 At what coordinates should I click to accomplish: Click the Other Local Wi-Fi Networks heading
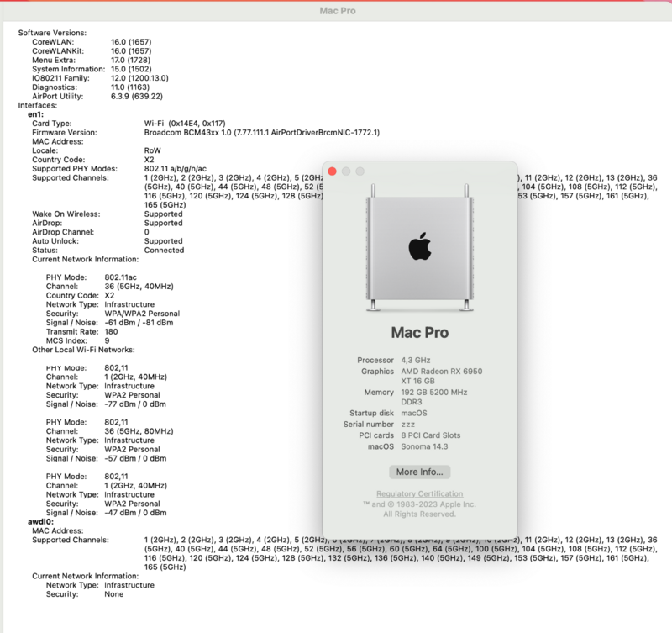pyautogui.click(x=83, y=350)
